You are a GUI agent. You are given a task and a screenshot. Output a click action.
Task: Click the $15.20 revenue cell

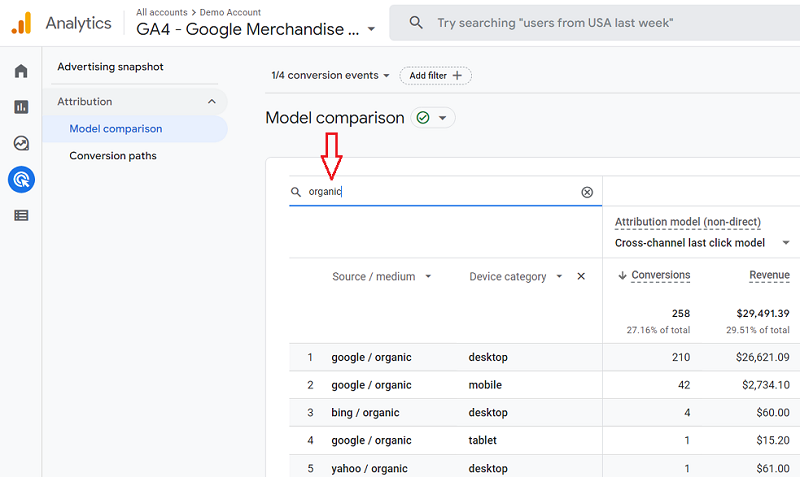coord(773,440)
